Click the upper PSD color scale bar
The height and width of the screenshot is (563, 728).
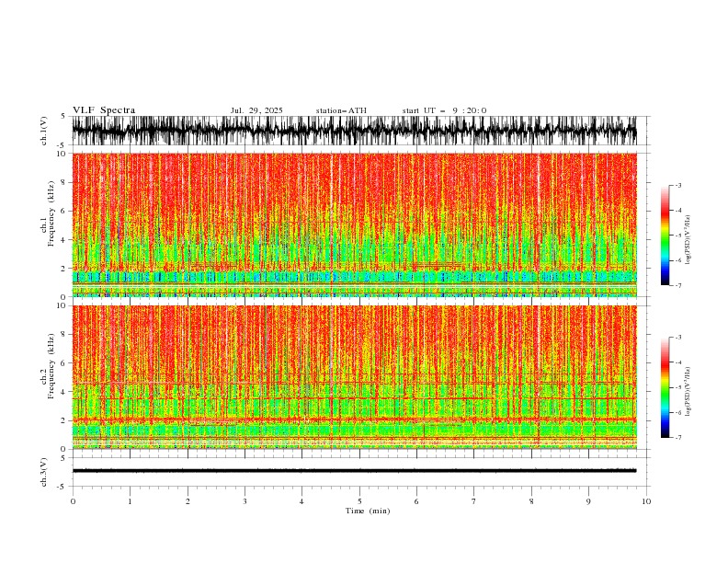pos(665,236)
